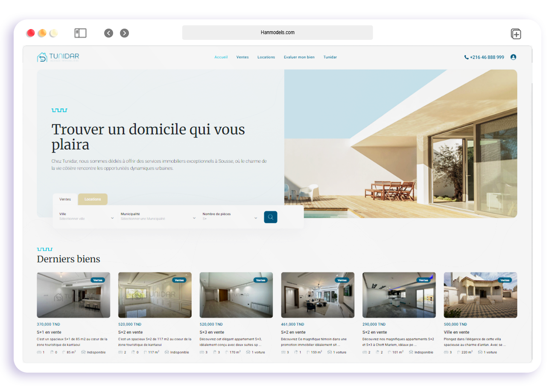
Task: Go to Accueil in the navigation
Action: pos(221,57)
